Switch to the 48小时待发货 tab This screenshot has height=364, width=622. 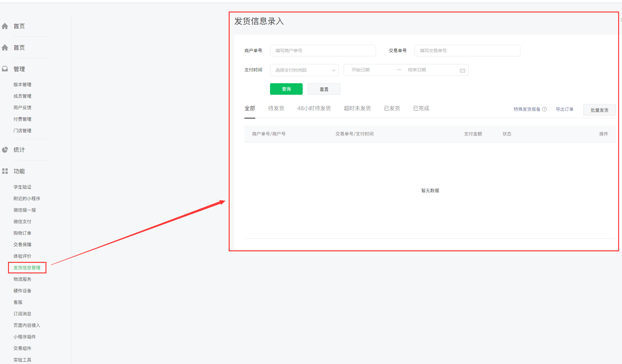(314, 109)
